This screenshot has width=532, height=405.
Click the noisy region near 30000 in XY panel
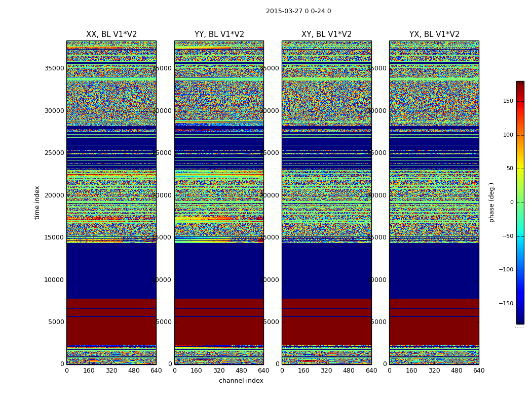point(326,102)
